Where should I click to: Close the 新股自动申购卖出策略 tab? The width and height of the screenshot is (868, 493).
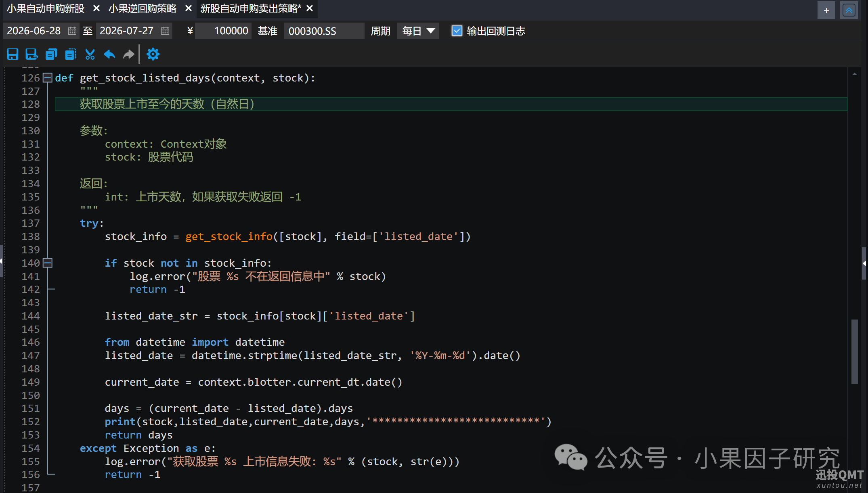coord(310,8)
